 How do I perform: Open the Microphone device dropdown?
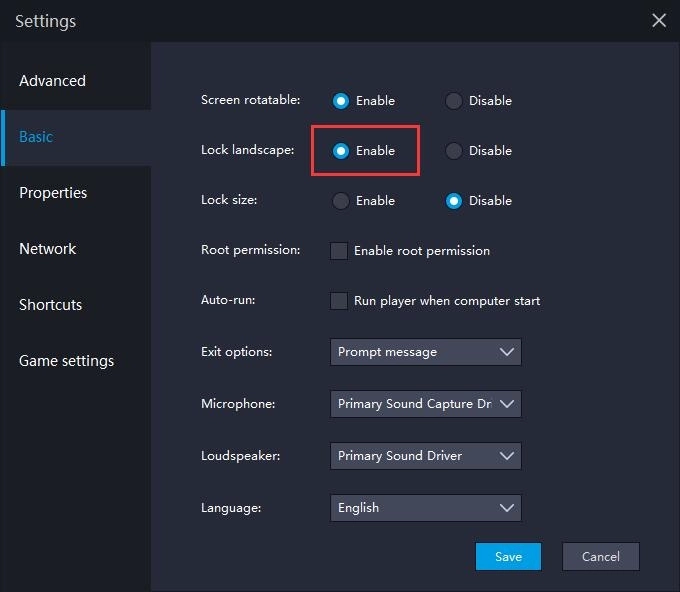pyautogui.click(x=425, y=404)
